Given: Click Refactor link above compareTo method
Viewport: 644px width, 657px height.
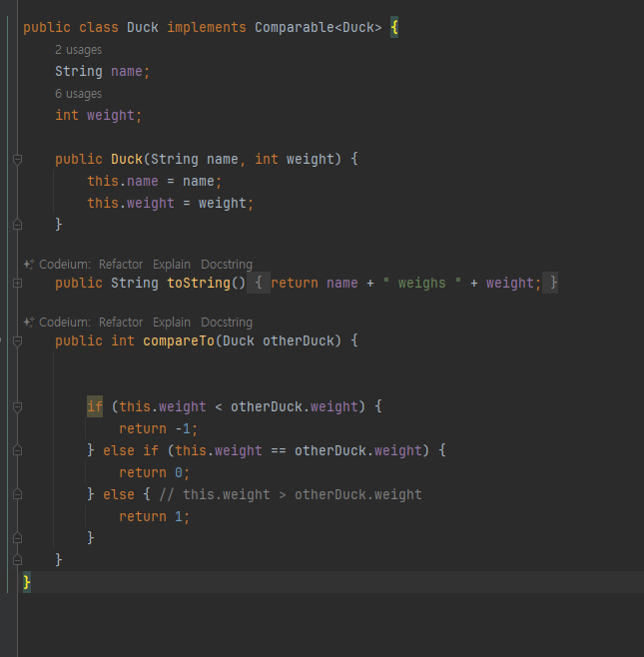Looking at the screenshot, I should pyautogui.click(x=121, y=323).
